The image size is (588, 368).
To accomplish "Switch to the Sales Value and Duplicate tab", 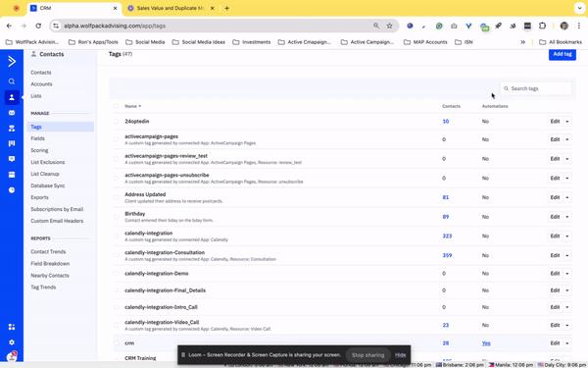I will coord(171,8).
